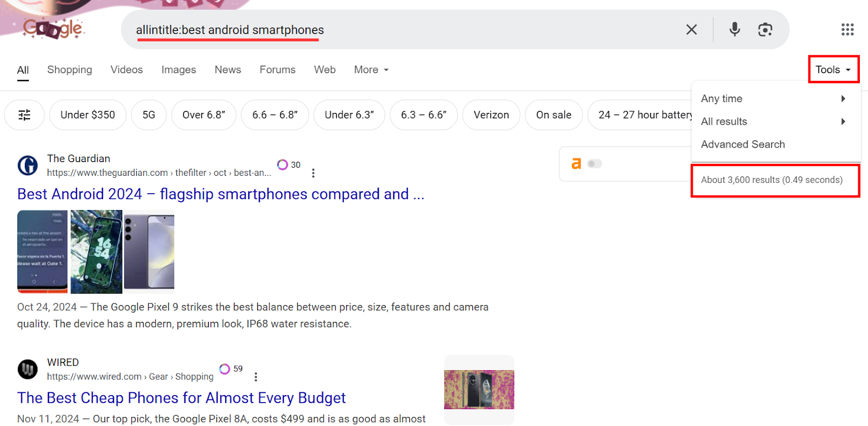Click the Google logo

coord(53,28)
